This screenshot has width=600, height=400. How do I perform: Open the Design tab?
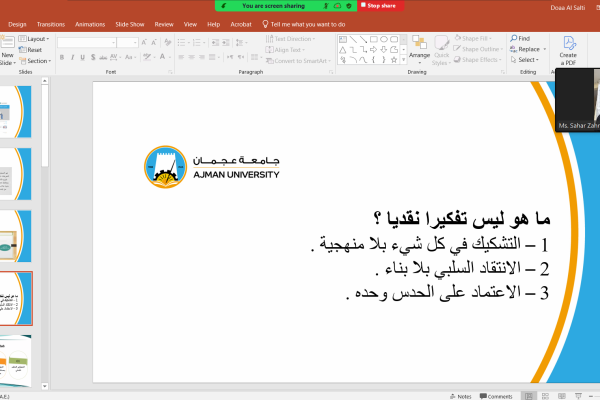coord(17,24)
